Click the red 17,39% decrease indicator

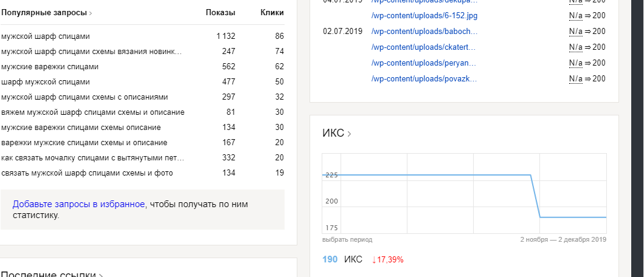click(387, 259)
